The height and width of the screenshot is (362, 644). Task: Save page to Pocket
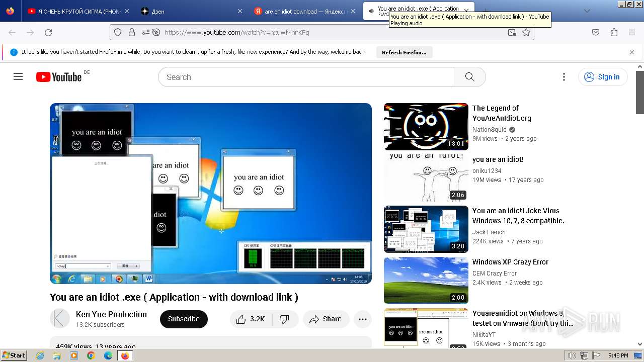pos(596,32)
